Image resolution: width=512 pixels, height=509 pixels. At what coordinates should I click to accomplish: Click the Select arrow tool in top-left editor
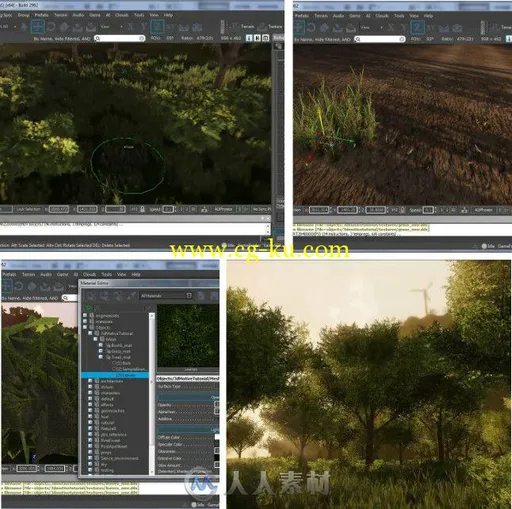tap(24, 27)
